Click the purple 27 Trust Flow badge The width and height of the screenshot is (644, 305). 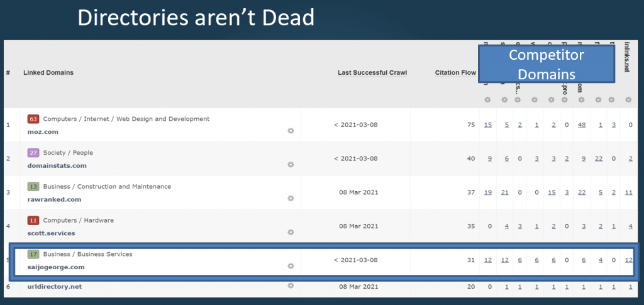33,153
